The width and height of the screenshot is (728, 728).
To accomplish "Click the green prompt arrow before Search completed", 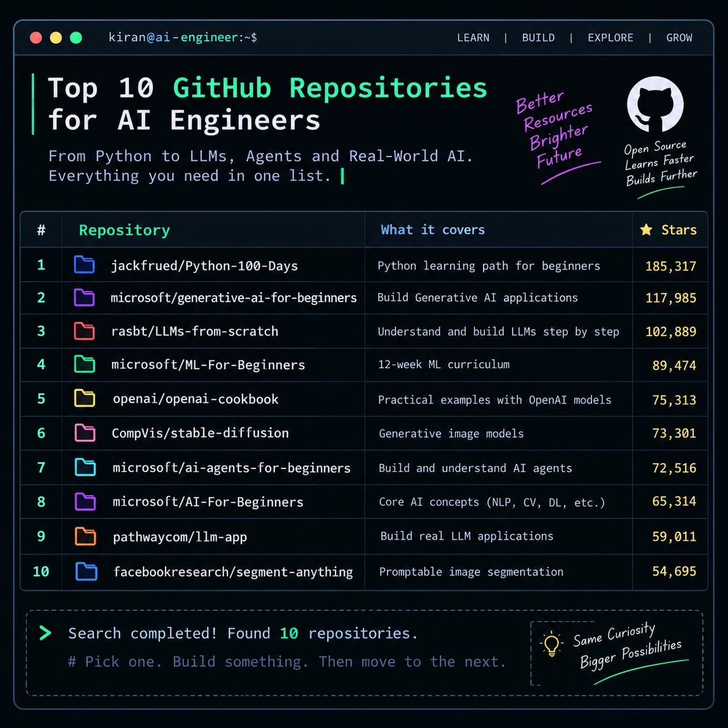I will (45, 633).
